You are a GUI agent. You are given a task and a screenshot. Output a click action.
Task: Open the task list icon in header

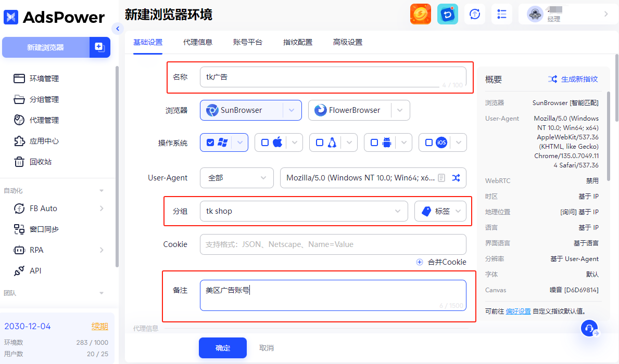502,14
